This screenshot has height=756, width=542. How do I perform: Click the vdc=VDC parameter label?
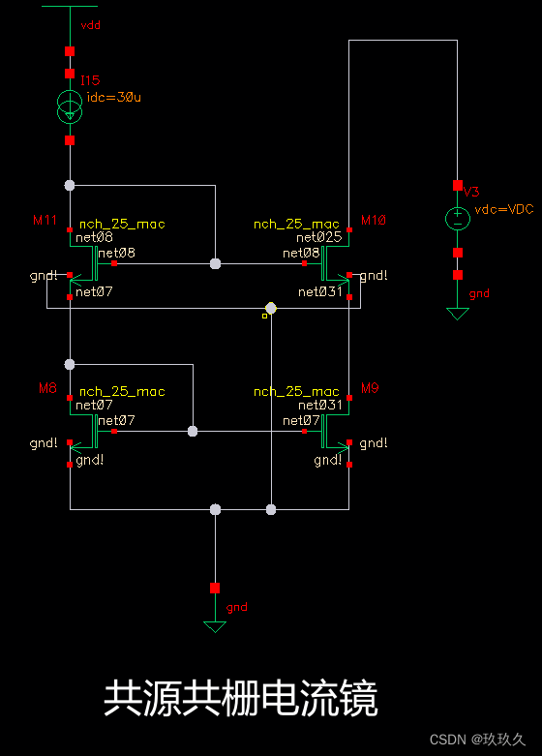tap(504, 209)
